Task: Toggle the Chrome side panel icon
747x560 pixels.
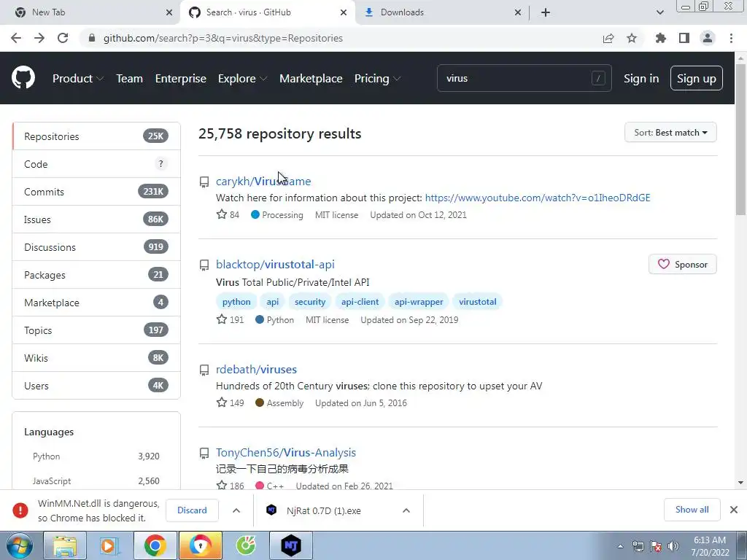Action: [x=684, y=38]
